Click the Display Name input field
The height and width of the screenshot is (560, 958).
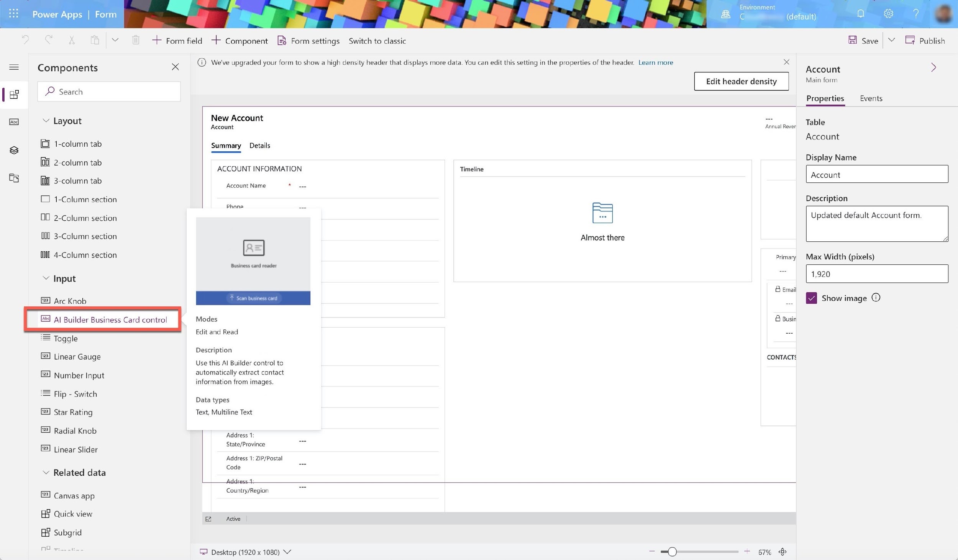point(877,174)
